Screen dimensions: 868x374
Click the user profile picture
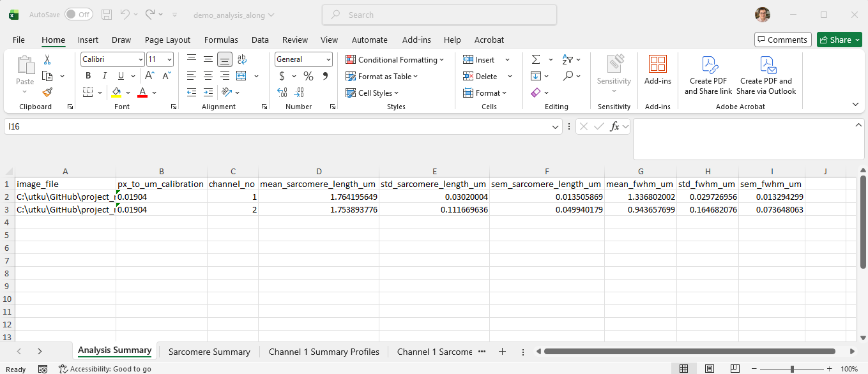pyautogui.click(x=762, y=14)
